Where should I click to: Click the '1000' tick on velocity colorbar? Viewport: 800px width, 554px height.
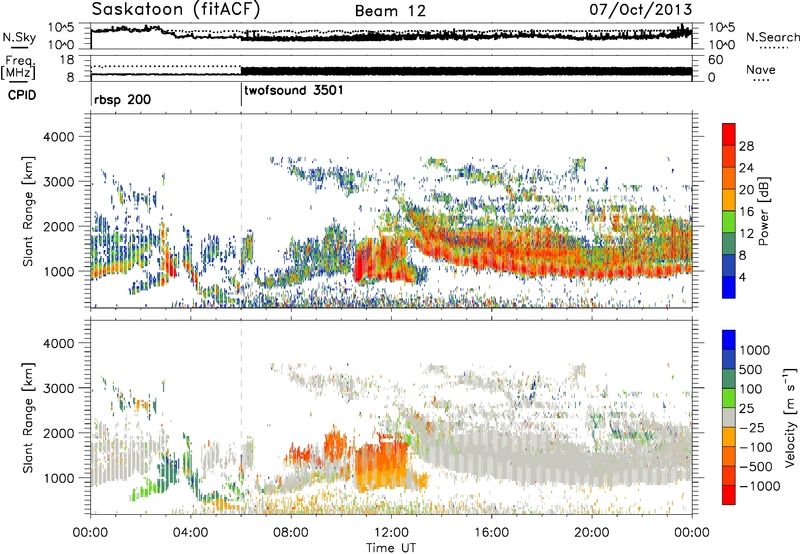(x=754, y=350)
